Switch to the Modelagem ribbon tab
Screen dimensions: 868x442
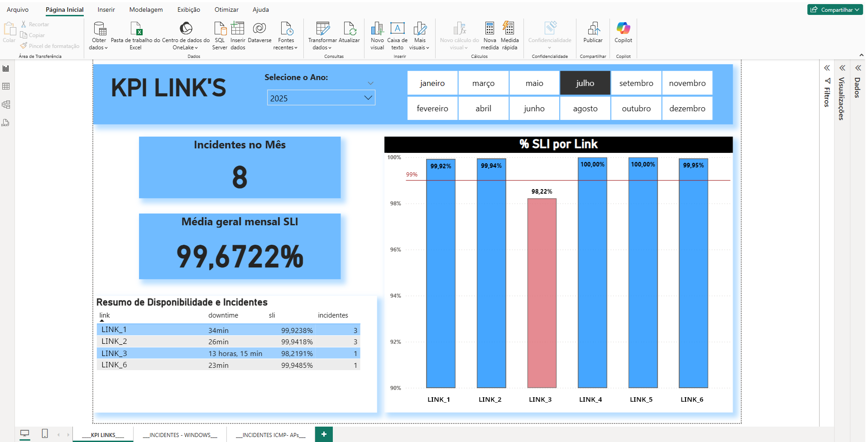(x=145, y=10)
